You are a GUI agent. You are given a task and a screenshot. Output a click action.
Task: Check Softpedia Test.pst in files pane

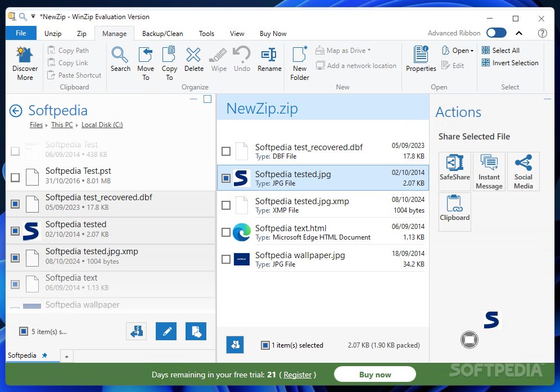(15, 177)
